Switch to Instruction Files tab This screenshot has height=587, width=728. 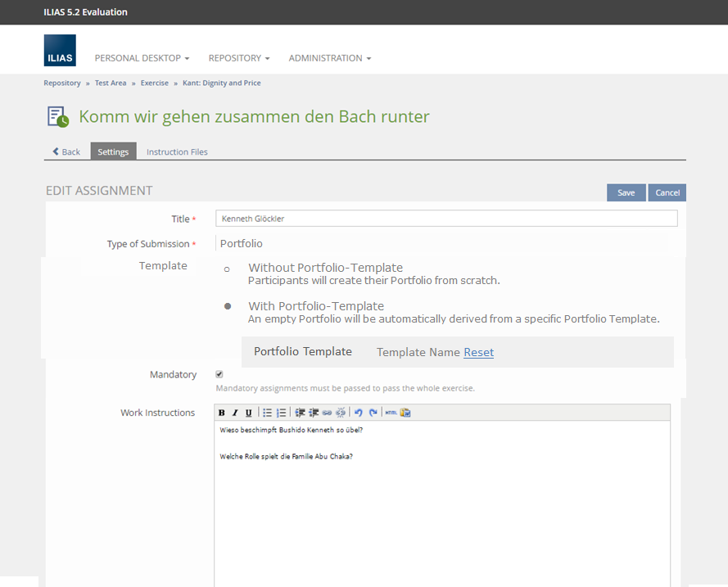pos(177,151)
